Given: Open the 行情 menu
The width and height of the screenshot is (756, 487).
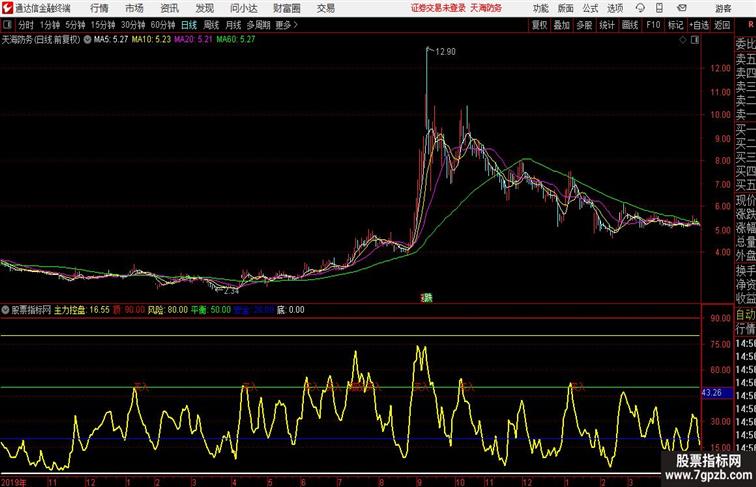Looking at the screenshot, I should (99, 8).
